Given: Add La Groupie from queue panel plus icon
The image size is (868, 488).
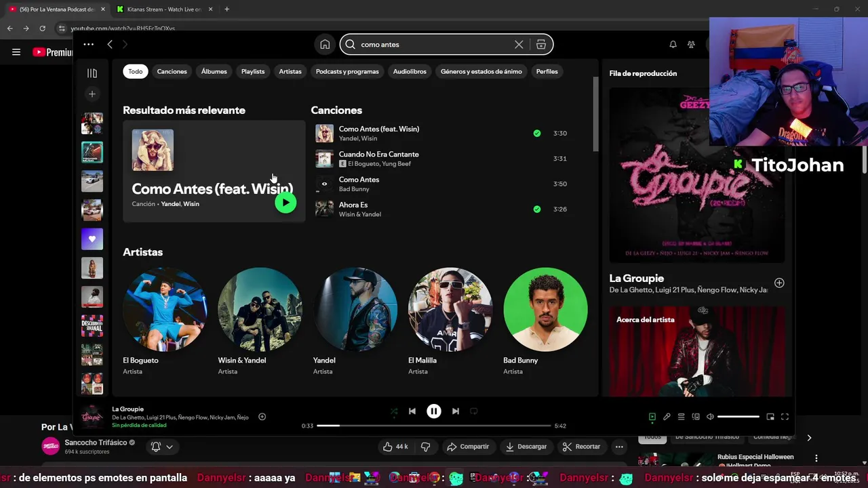Looking at the screenshot, I should (x=779, y=283).
